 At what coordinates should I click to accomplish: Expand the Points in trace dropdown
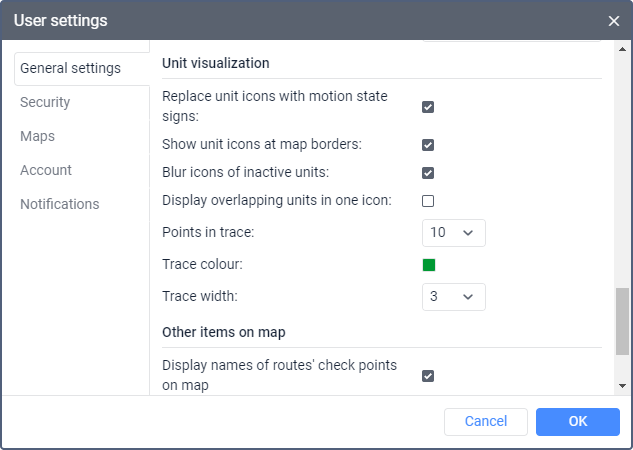453,233
